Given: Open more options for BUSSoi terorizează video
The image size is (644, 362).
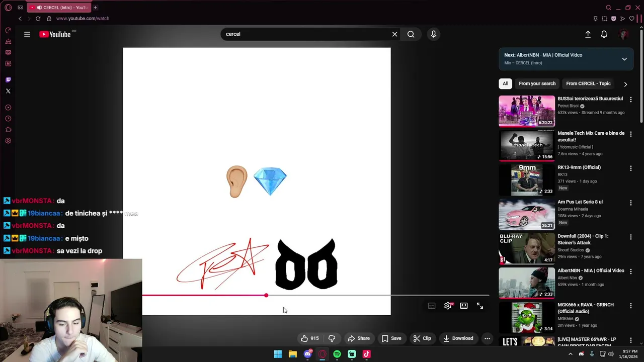Looking at the screenshot, I should (631, 100).
